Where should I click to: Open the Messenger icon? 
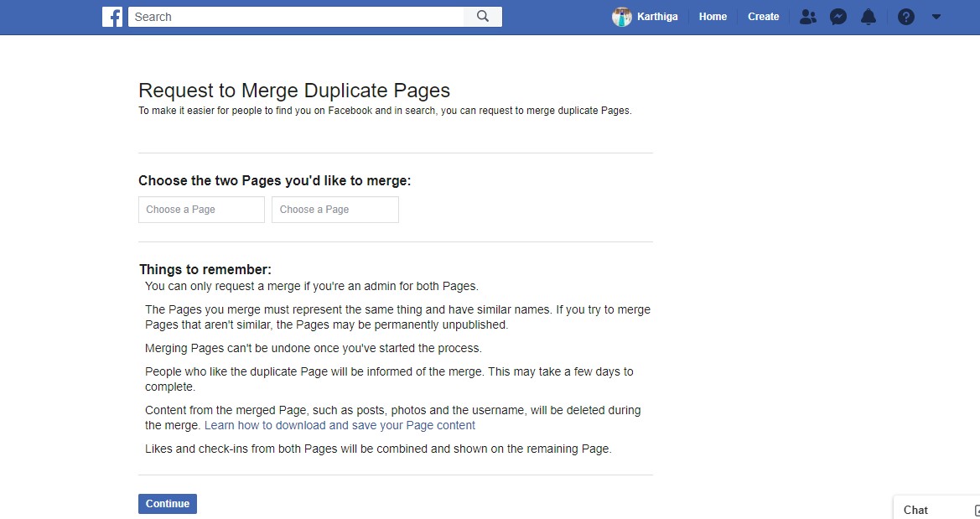point(837,17)
